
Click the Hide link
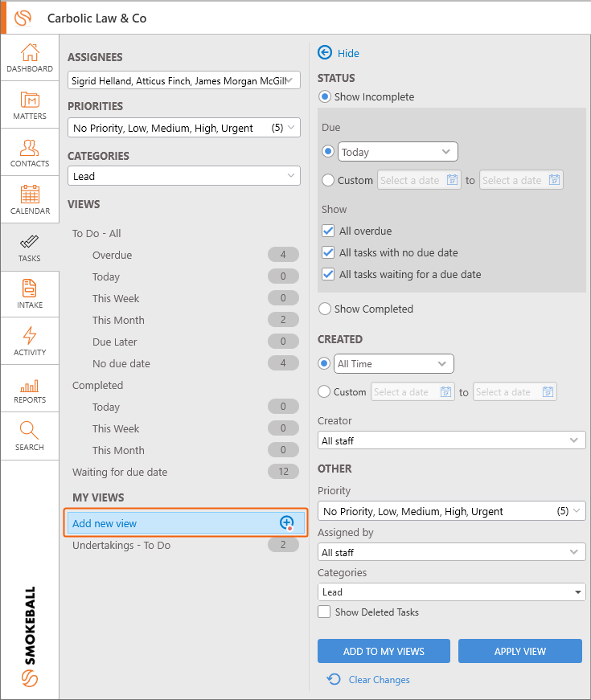(x=348, y=53)
